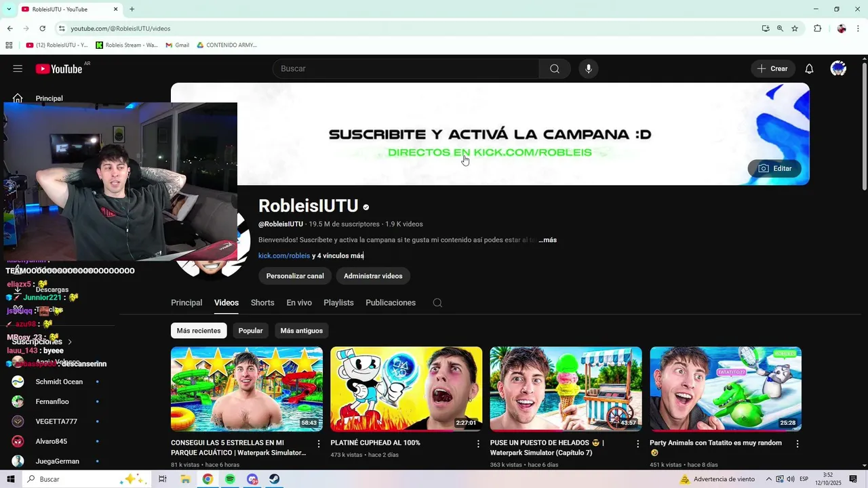Click the YouTube logo
The image size is (868, 488).
point(59,68)
